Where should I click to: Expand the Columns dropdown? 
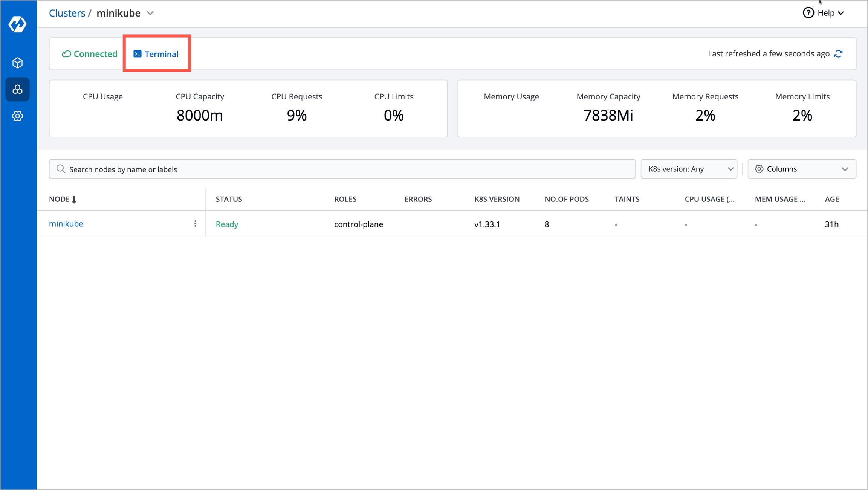click(x=802, y=169)
